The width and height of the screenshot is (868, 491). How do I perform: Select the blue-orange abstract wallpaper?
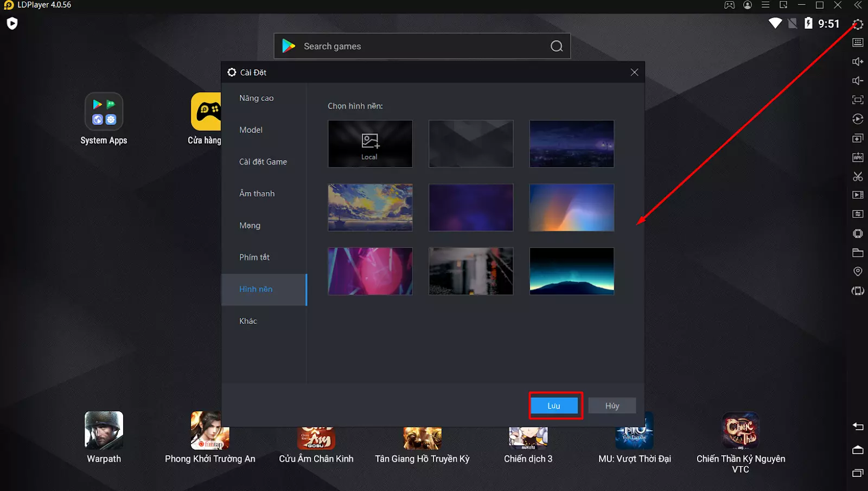click(x=572, y=207)
